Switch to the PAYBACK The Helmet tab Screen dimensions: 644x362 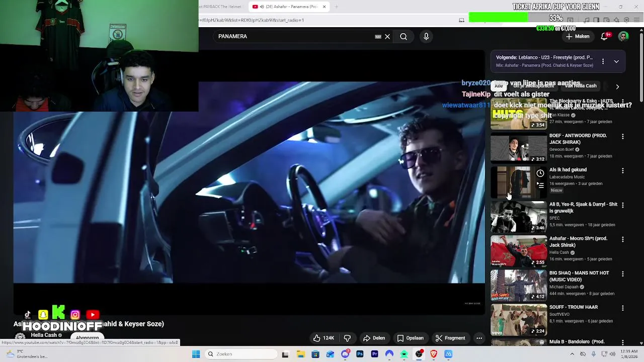pyautogui.click(x=220, y=7)
